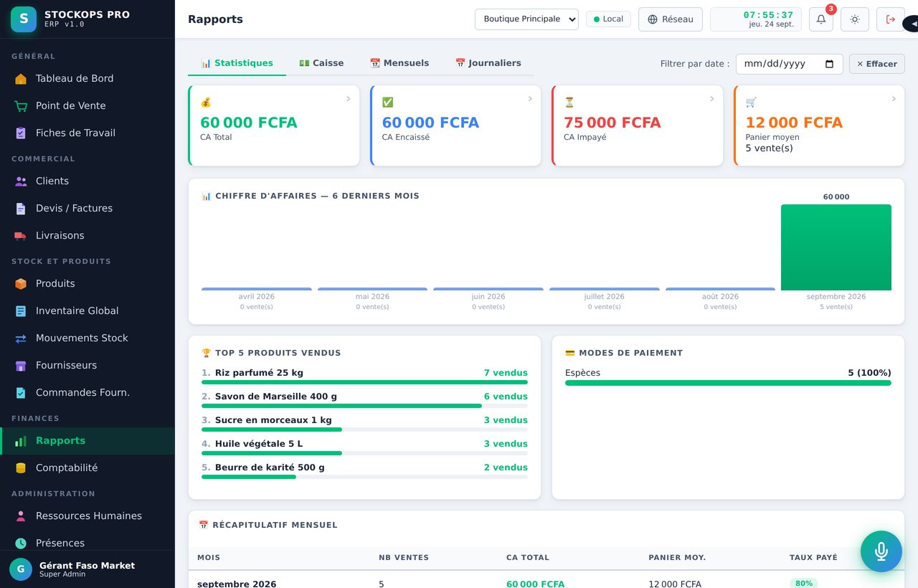The image size is (918, 588).
Task: Click the Fiches de Travail clipboard icon
Action: click(x=21, y=133)
